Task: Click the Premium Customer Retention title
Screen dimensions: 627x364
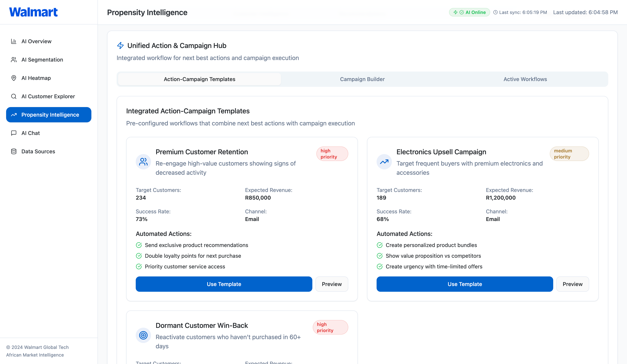Action: (202, 152)
